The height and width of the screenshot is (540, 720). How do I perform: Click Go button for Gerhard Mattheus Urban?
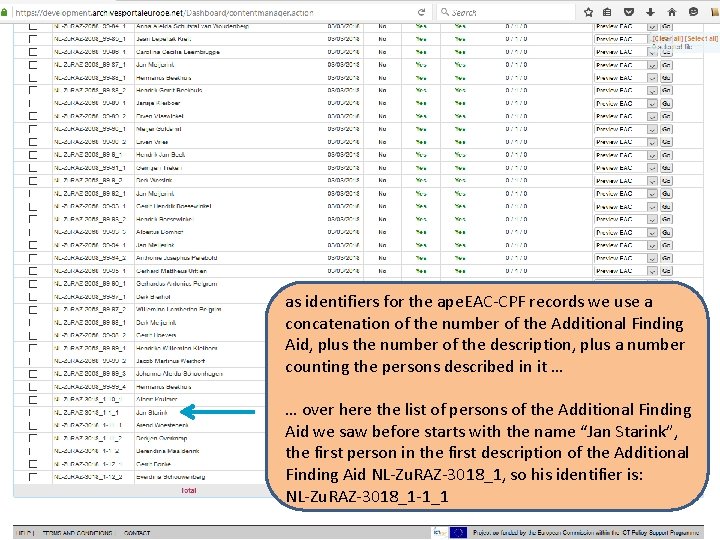pos(666,271)
